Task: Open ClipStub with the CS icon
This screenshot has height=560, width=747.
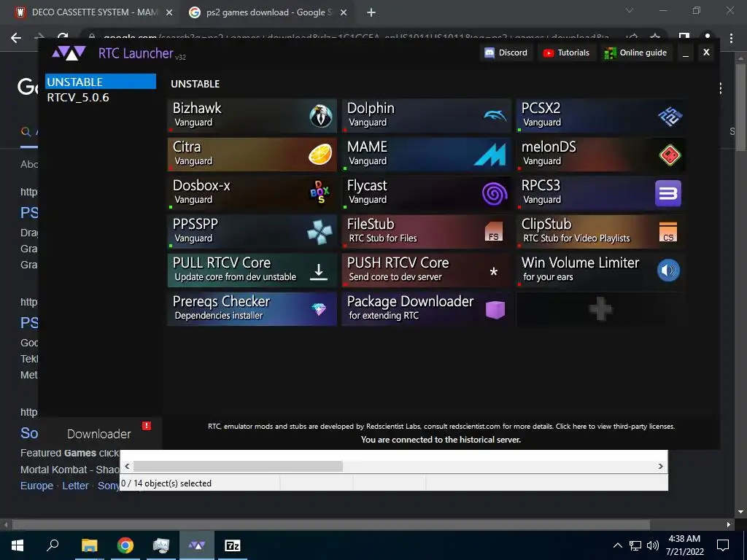Action: click(668, 232)
